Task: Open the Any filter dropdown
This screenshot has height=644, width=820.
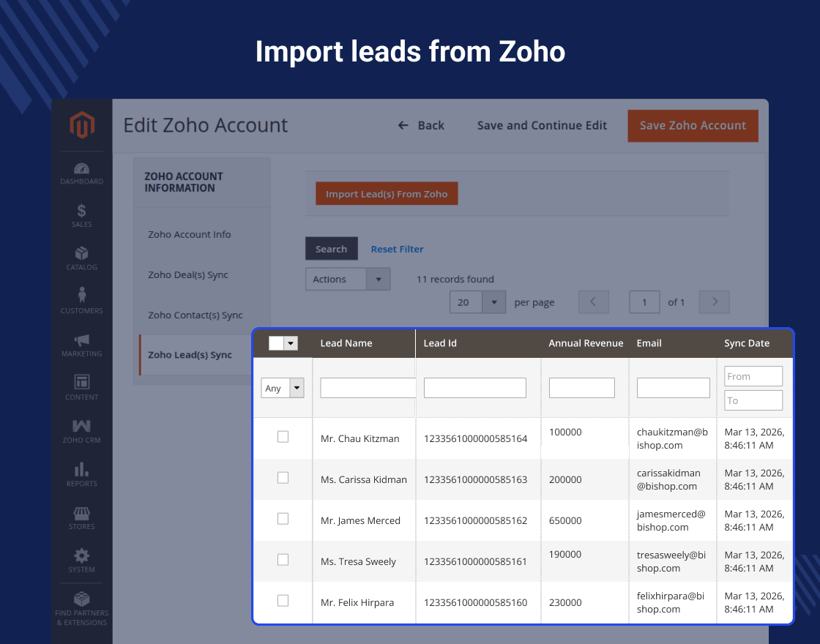Action: coord(283,388)
